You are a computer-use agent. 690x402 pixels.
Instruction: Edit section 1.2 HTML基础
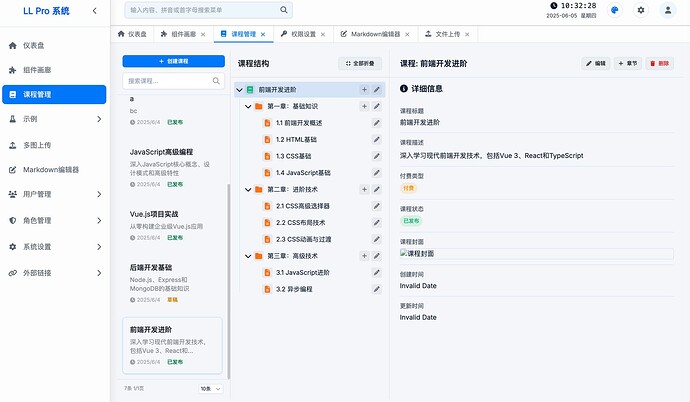point(377,139)
